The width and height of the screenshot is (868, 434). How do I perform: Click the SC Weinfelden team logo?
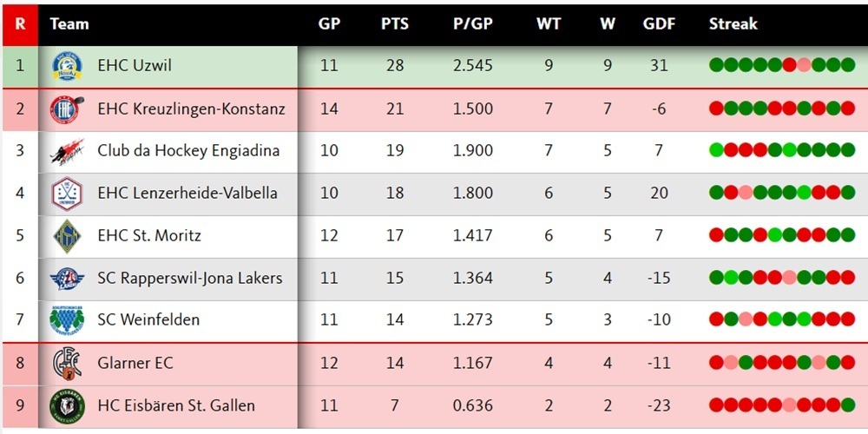pos(67,320)
